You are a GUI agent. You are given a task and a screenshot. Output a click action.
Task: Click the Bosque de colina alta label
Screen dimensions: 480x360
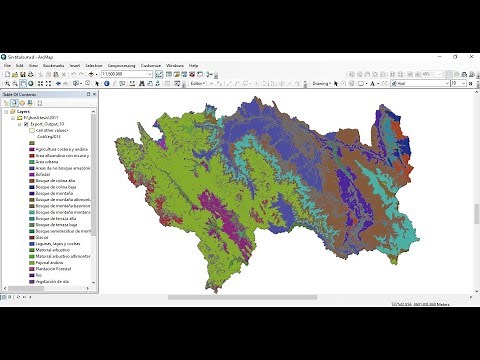[x=55, y=181]
